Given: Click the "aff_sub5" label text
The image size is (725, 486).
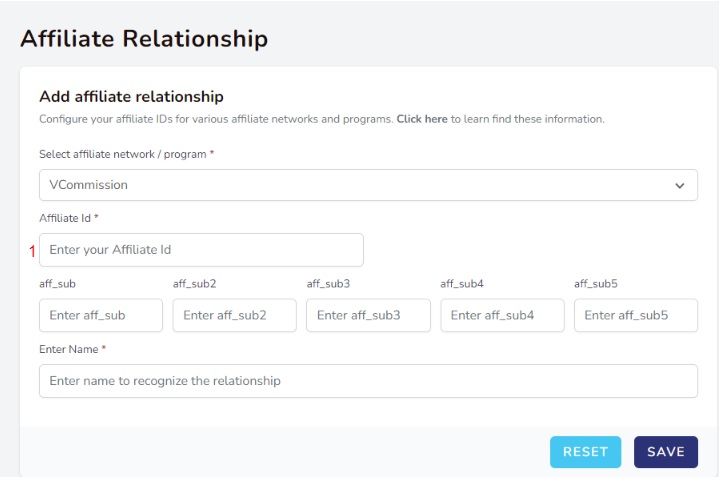Looking at the screenshot, I should pyautogui.click(x=596, y=284).
